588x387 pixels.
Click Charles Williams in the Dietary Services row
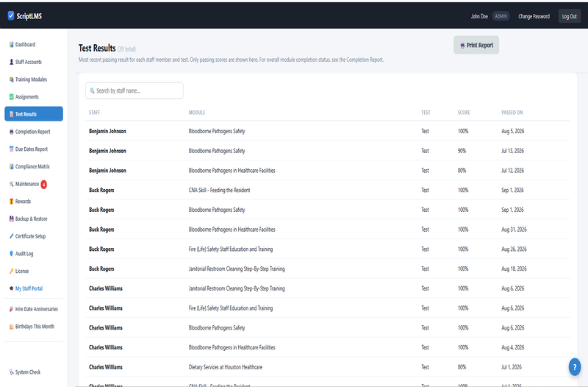tap(106, 367)
